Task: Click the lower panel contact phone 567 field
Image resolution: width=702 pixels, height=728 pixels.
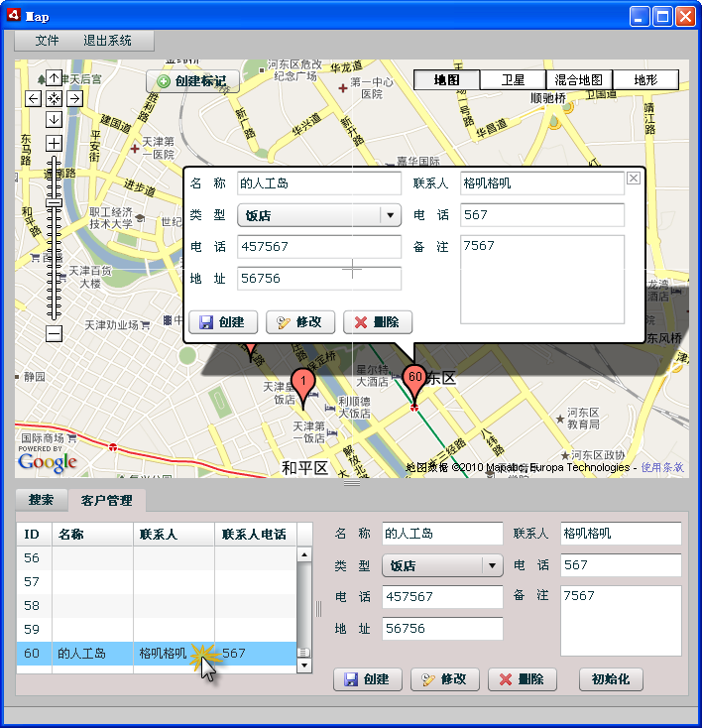Action: 621,565
